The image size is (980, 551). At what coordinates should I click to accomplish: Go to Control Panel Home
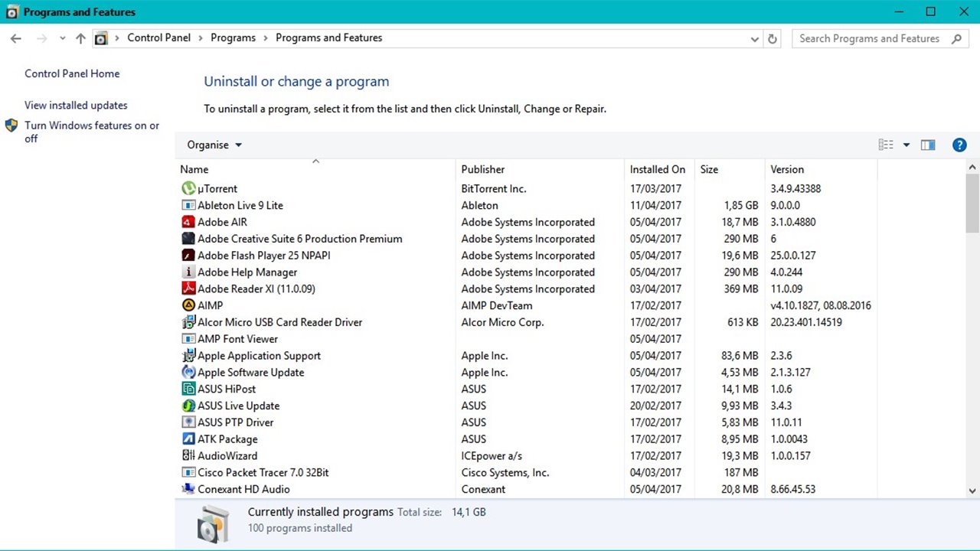pos(72,73)
